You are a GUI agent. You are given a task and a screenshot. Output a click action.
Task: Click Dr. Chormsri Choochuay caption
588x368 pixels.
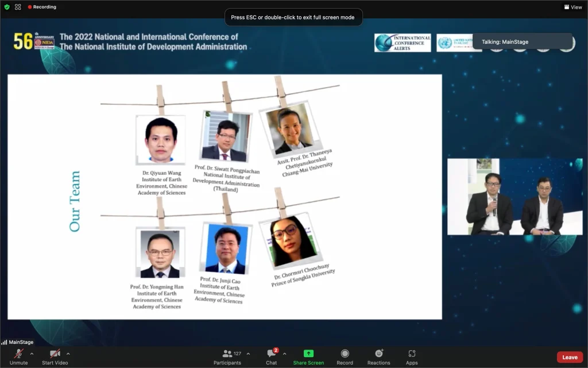[303, 275]
